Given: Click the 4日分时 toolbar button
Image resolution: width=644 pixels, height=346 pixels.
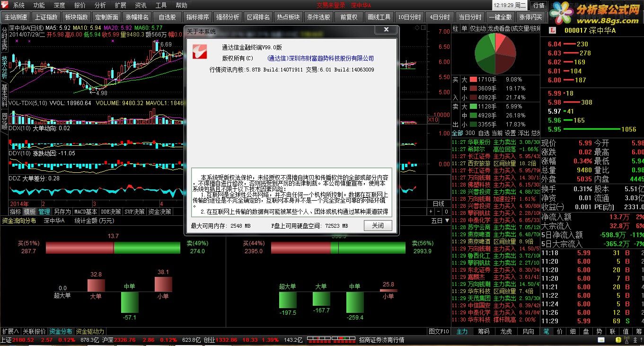Looking at the screenshot, I should [x=440, y=17].
